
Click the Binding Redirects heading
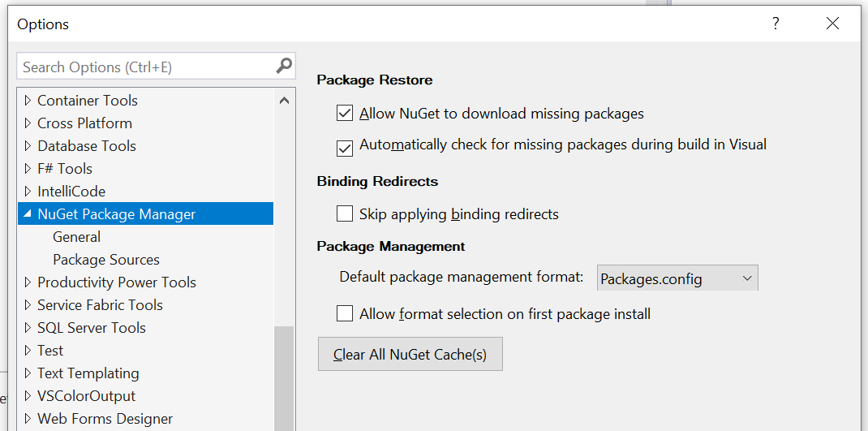pos(377,181)
